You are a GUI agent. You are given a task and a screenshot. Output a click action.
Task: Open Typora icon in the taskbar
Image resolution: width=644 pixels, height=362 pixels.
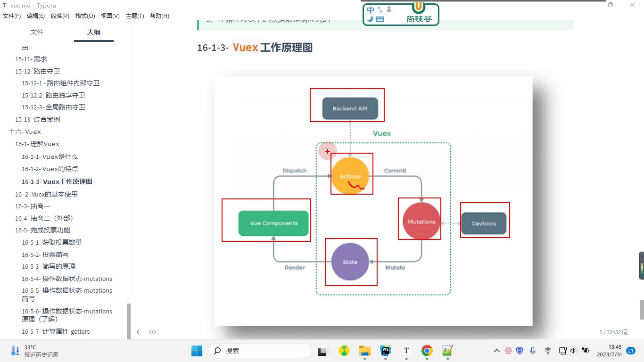(406, 350)
